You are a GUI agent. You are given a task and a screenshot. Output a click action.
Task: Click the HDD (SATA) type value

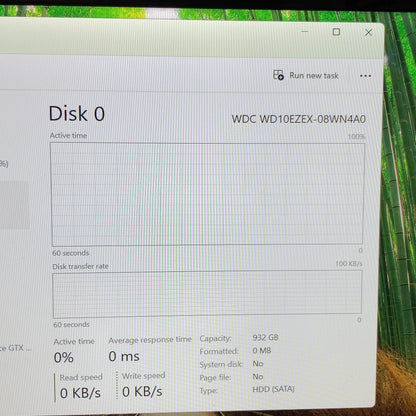point(273,389)
